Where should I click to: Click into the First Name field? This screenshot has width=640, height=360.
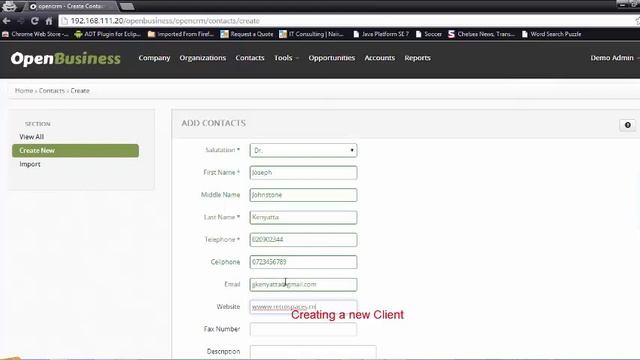pos(303,173)
